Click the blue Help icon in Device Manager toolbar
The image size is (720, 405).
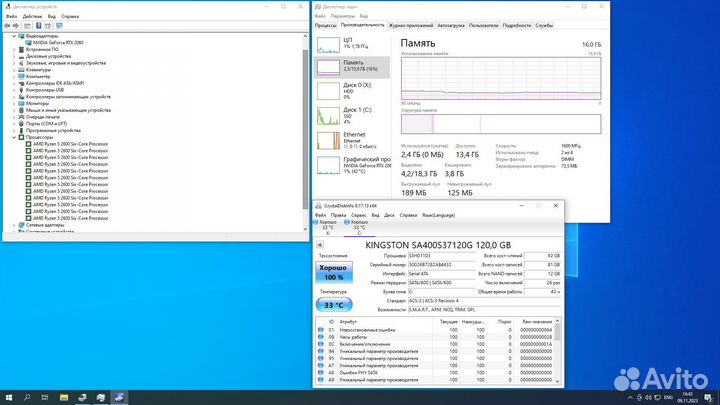[x=39, y=26]
